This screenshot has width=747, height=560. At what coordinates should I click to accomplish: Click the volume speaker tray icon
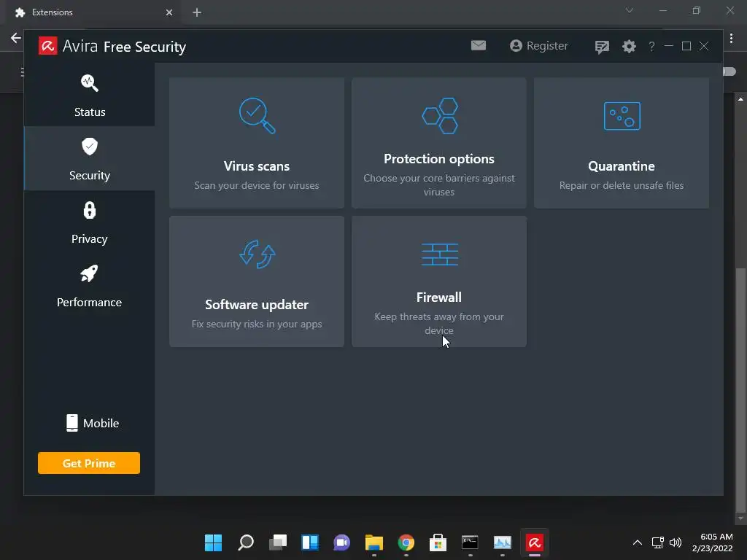pyautogui.click(x=676, y=542)
